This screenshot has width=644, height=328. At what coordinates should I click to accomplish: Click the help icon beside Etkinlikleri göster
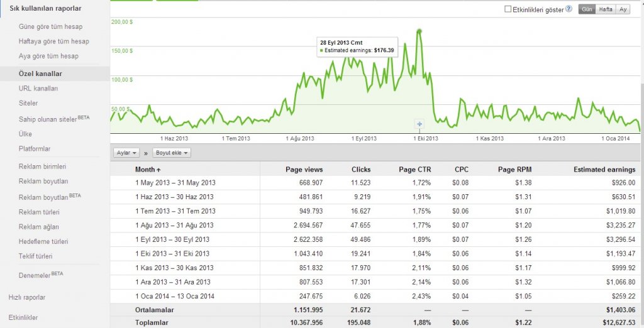[569, 9]
